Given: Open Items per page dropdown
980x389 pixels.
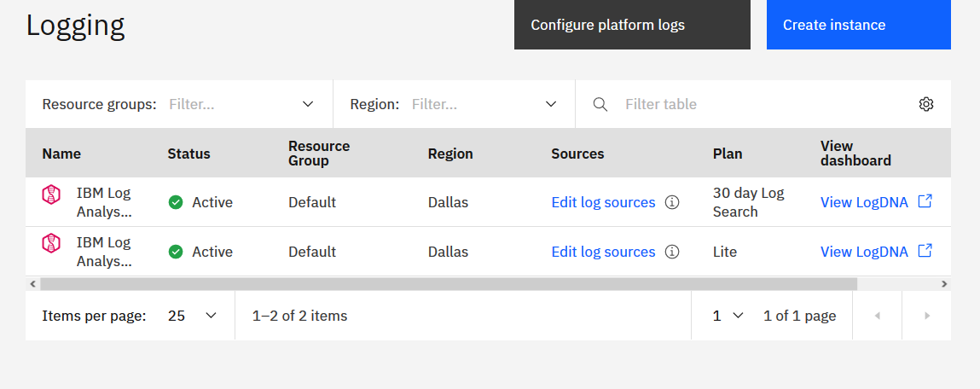Looking at the screenshot, I should pyautogui.click(x=192, y=316).
